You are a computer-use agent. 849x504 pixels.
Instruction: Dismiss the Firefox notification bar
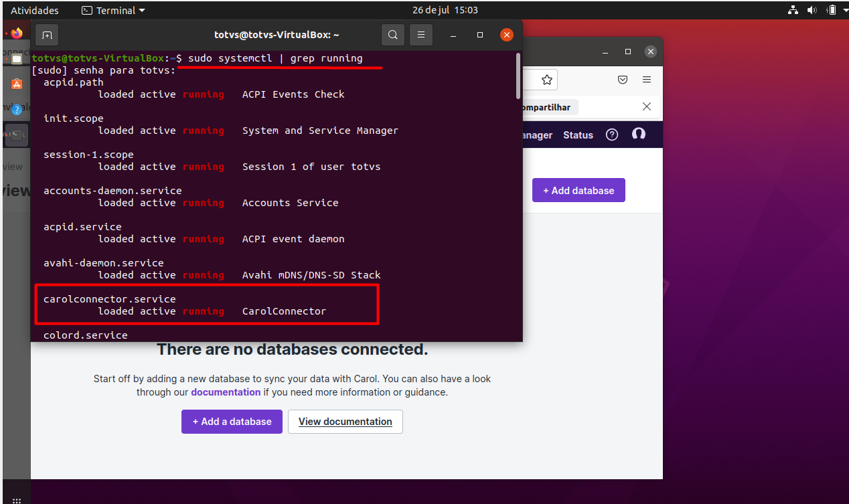[x=646, y=106]
